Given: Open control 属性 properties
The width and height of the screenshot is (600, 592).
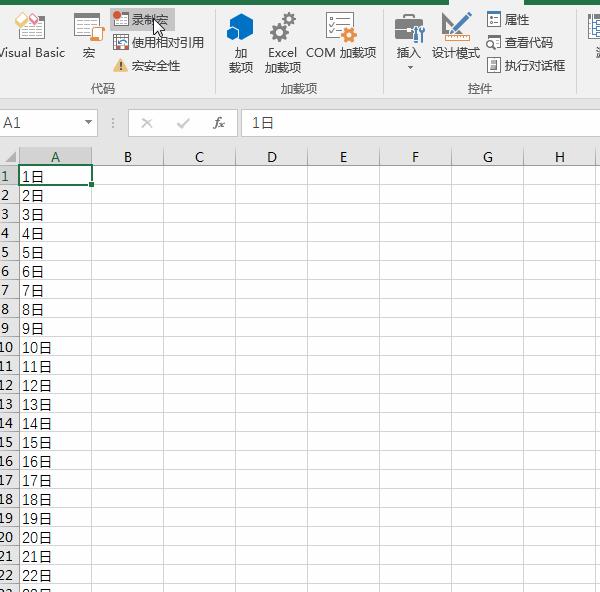Looking at the screenshot, I should (x=508, y=19).
